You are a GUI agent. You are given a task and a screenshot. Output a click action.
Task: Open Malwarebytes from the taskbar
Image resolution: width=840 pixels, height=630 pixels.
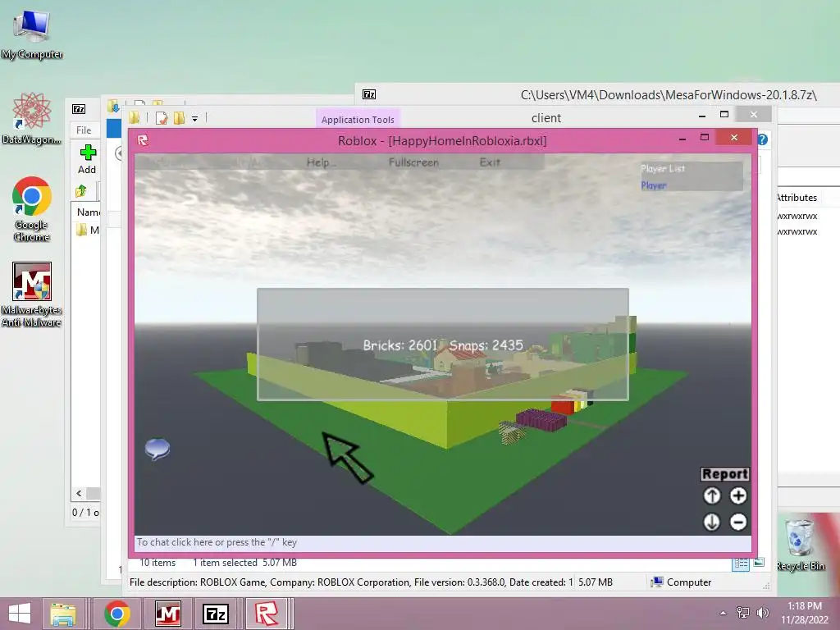167,614
